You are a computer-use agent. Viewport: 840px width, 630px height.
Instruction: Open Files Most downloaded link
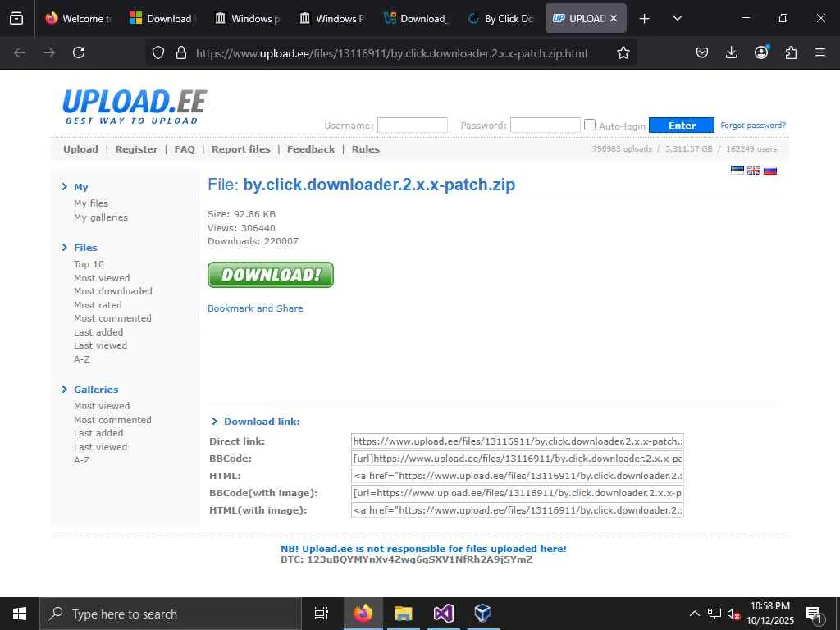113,291
